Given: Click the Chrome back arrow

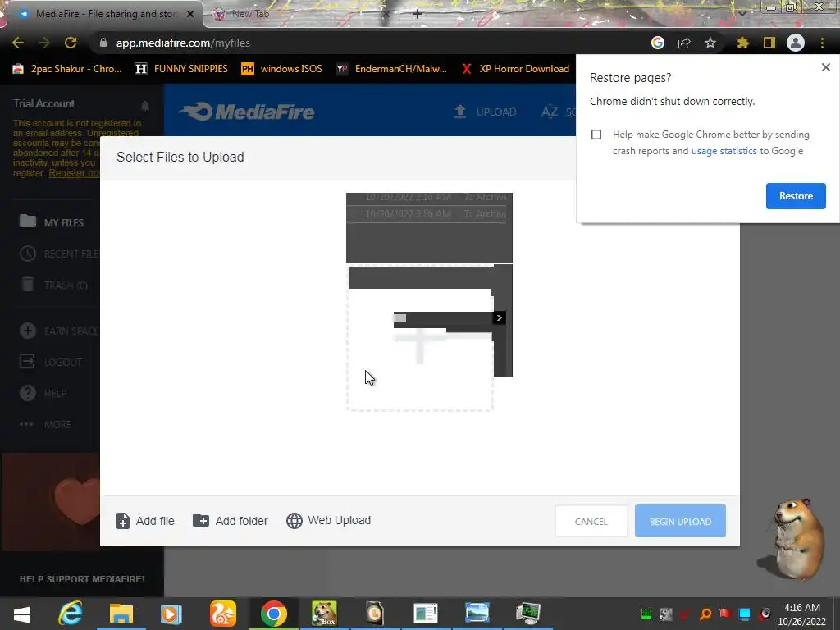Looking at the screenshot, I should point(18,43).
